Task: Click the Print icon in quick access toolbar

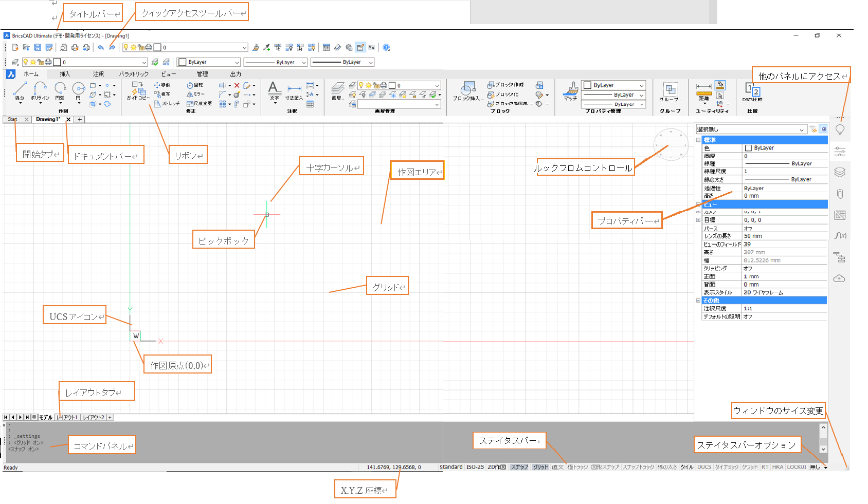Action: (x=75, y=47)
